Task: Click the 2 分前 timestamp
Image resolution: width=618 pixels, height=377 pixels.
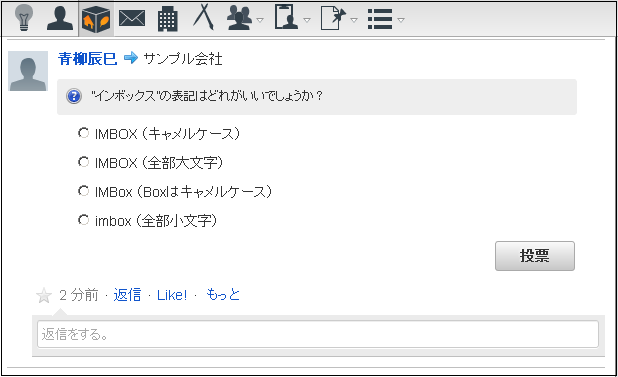Action: pyautogui.click(x=79, y=295)
